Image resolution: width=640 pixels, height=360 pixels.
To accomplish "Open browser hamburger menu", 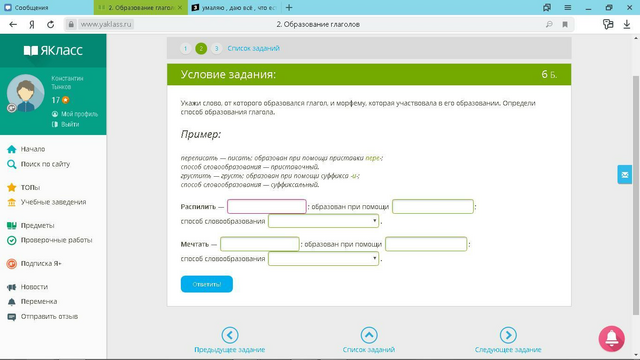I will (567, 7).
